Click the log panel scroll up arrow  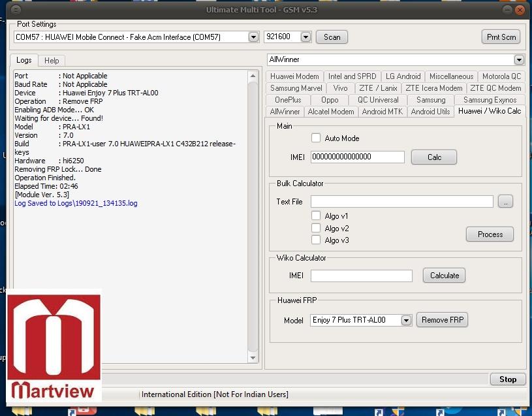click(253, 76)
